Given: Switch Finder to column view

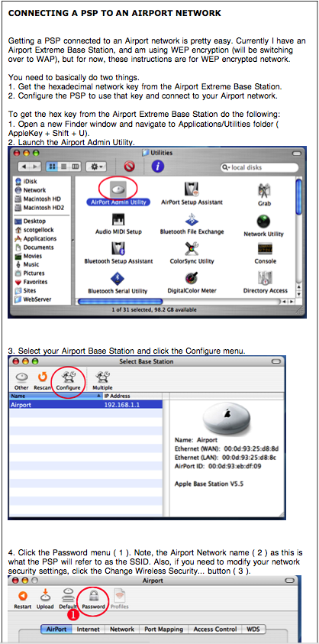Looking at the screenshot, I should point(74,167).
